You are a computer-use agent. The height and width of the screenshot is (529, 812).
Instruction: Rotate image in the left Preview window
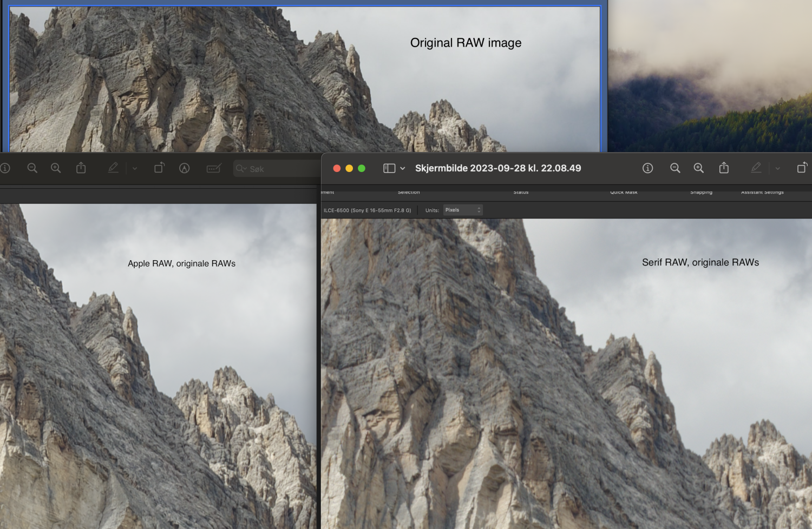159,168
